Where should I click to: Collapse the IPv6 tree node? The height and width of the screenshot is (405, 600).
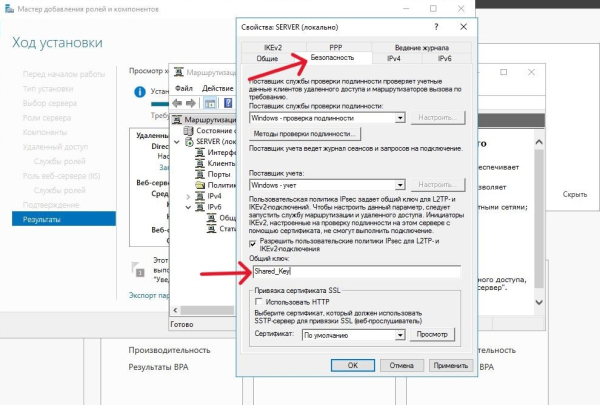[x=188, y=207]
